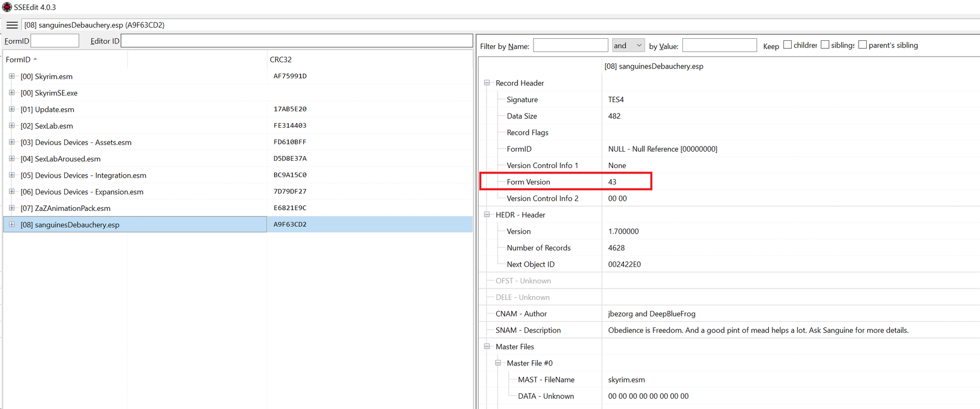The width and height of the screenshot is (980, 409).
Task: Collapse the Master Files section
Action: pyautogui.click(x=487, y=346)
